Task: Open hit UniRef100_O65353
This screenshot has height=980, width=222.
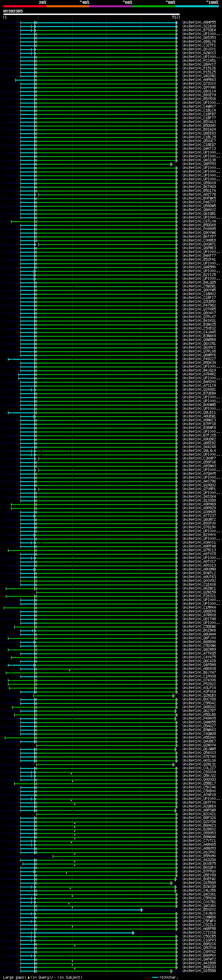Action: [199, 38]
